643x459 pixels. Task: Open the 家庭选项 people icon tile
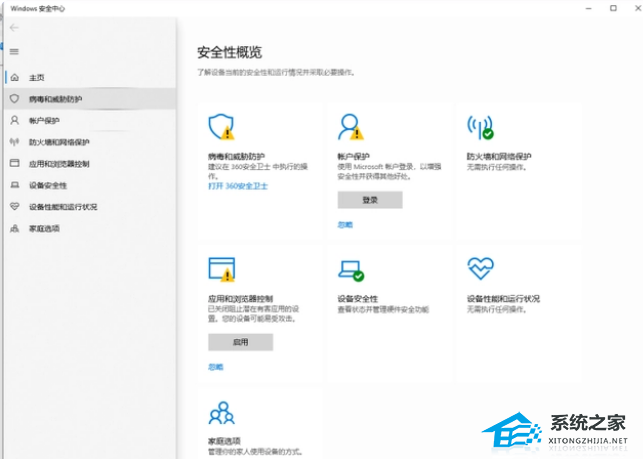click(221, 411)
